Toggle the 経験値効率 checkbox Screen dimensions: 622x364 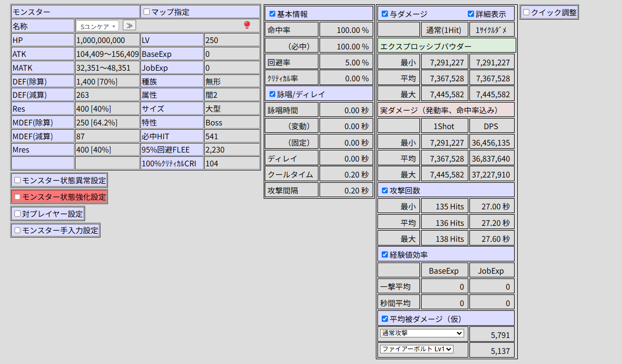click(x=385, y=255)
